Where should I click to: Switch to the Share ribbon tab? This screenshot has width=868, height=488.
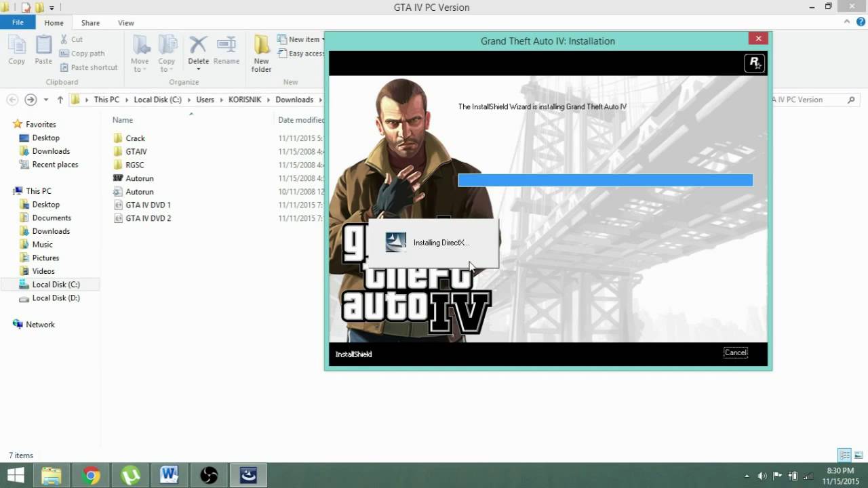coord(90,22)
